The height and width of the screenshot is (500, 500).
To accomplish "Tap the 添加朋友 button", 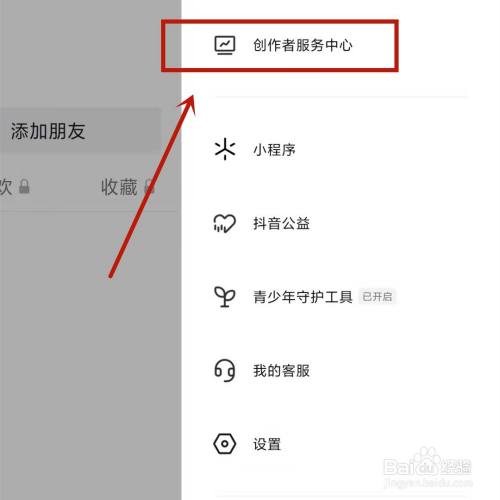I will (80, 131).
